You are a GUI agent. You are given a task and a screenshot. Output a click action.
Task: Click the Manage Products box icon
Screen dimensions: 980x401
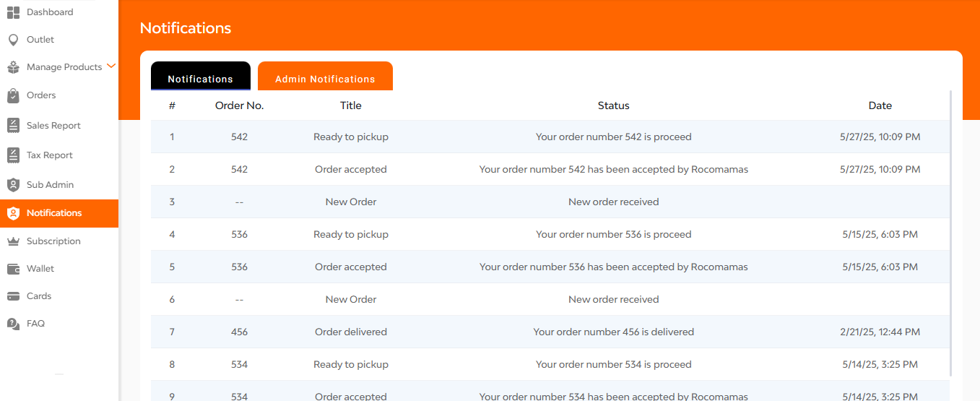coord(13,67)
